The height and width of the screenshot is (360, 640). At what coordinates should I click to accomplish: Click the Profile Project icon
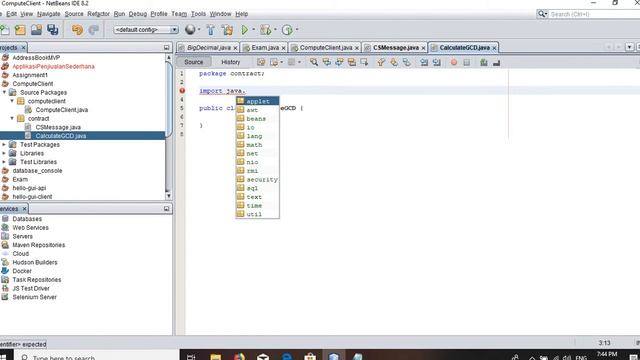(x=287, y=30)
